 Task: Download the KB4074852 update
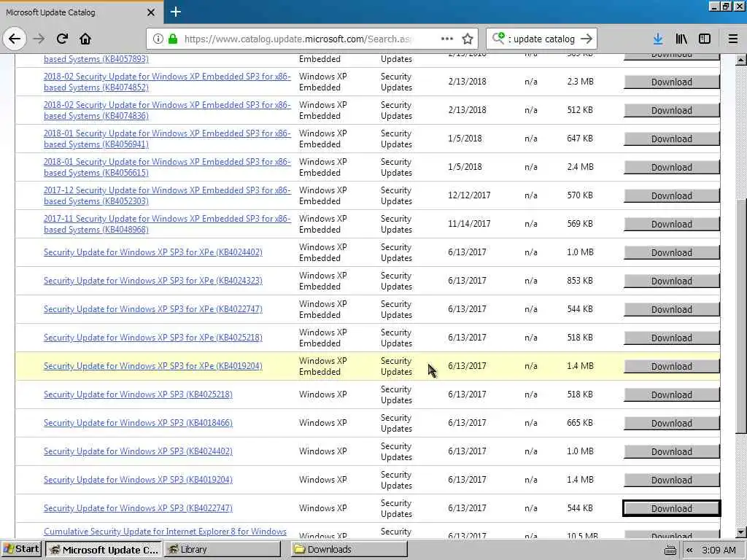pyautogui.click(x=671, y=82)
